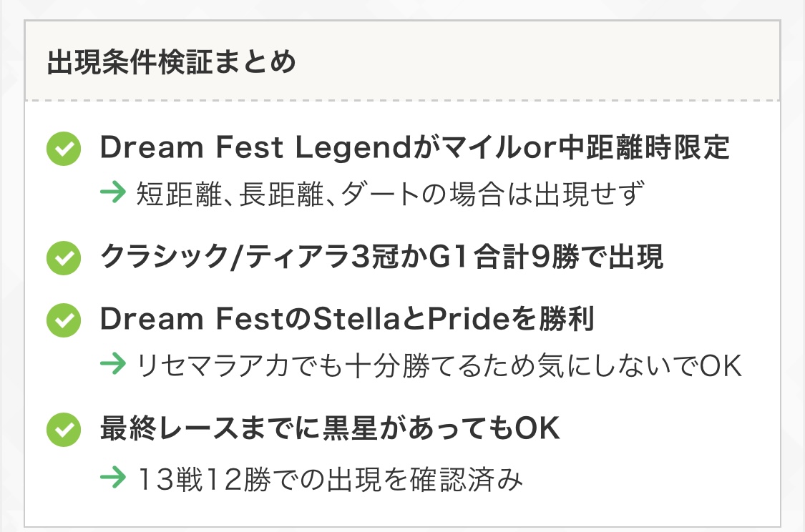Click the green arrow before リセマラアカでも
805x532 pixels.
pos(113,365)
